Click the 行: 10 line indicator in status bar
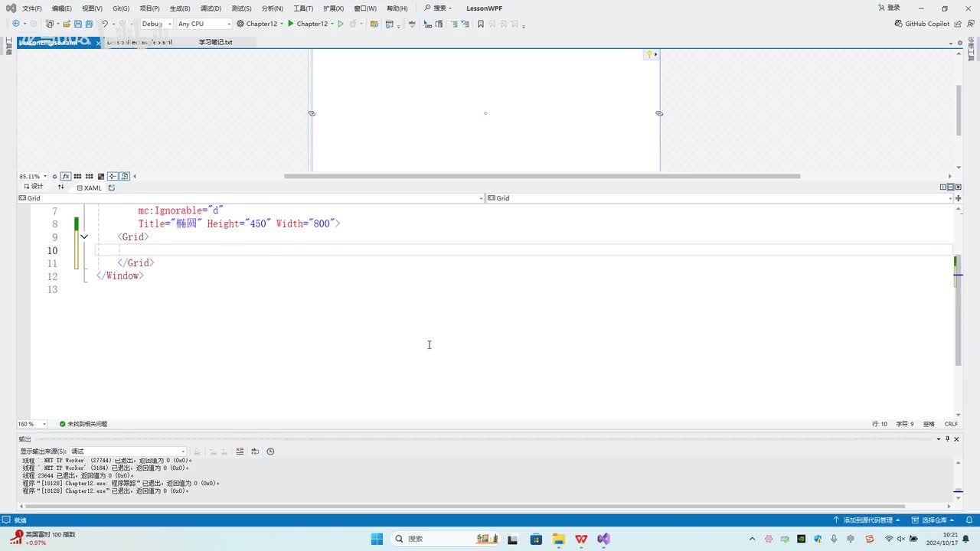Image resolution: width=980 pixels, height=551 pixels. [879, 424]
